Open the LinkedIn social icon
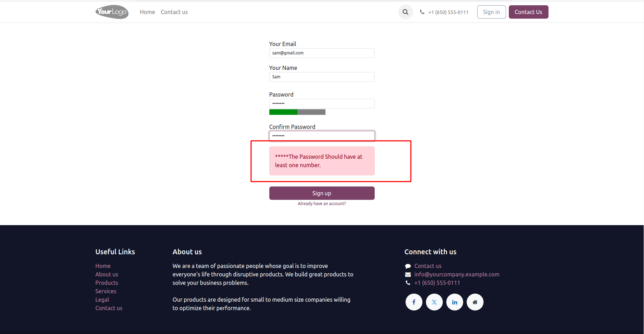This screenshot has width=644, height=334. pyautogui.click(x=454, y=302)
